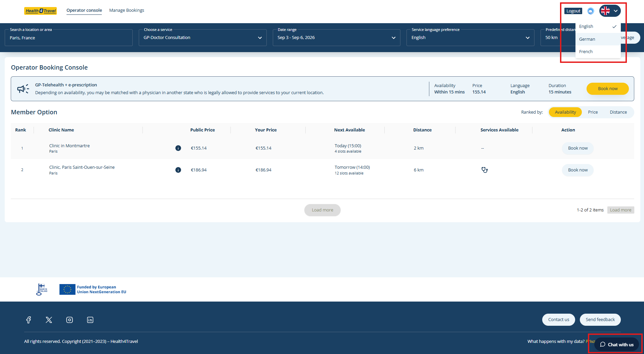Select English in the language menu
The width and height of the screenshot is (644, 354).
(598, 27)
